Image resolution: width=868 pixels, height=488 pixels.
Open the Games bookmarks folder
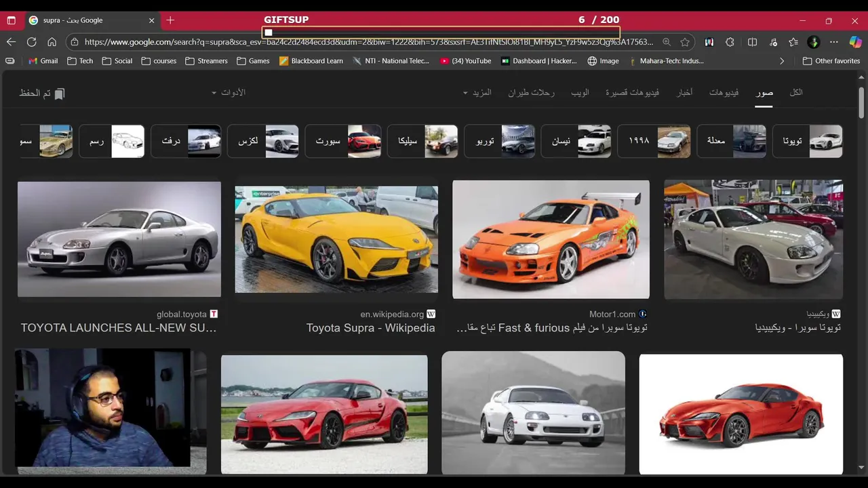(253, 61)
